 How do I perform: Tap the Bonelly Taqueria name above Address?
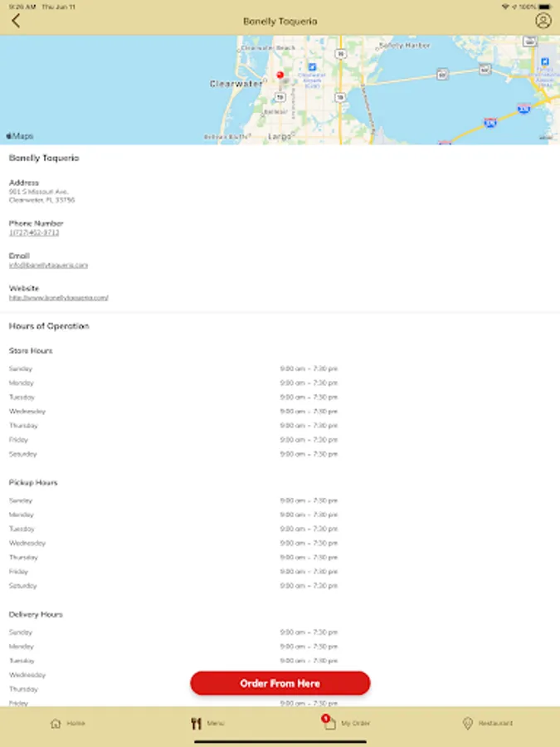pos(44,158)
